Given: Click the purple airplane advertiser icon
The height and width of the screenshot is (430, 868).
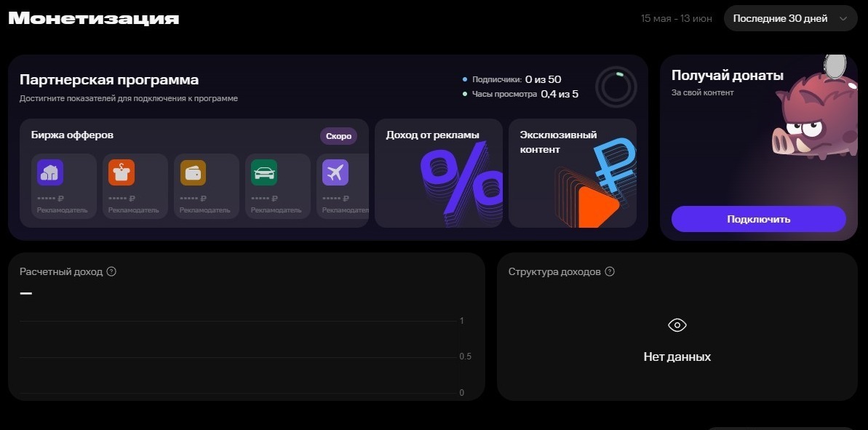Looking at the screenshot, I should click(335, 172).
